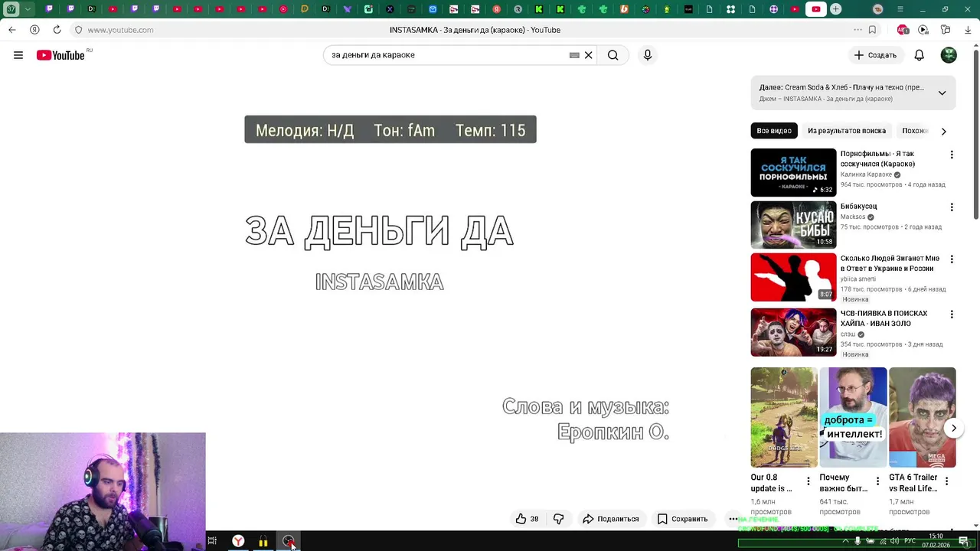Viewport: 980px width, 551px height.
Task: Open the YouTube guide hamburger menu
Action: click(x=18, y=55)
